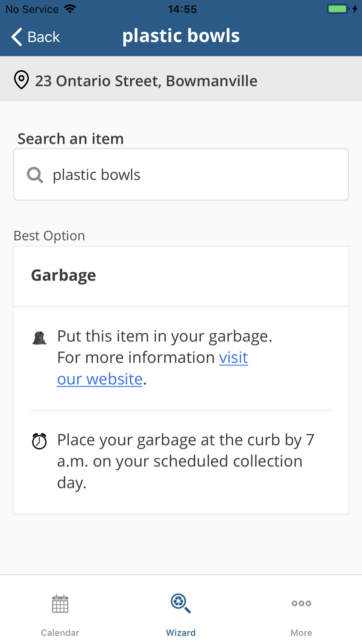
Task: Go to the Calendar tab label
Action: coord(60,633)
